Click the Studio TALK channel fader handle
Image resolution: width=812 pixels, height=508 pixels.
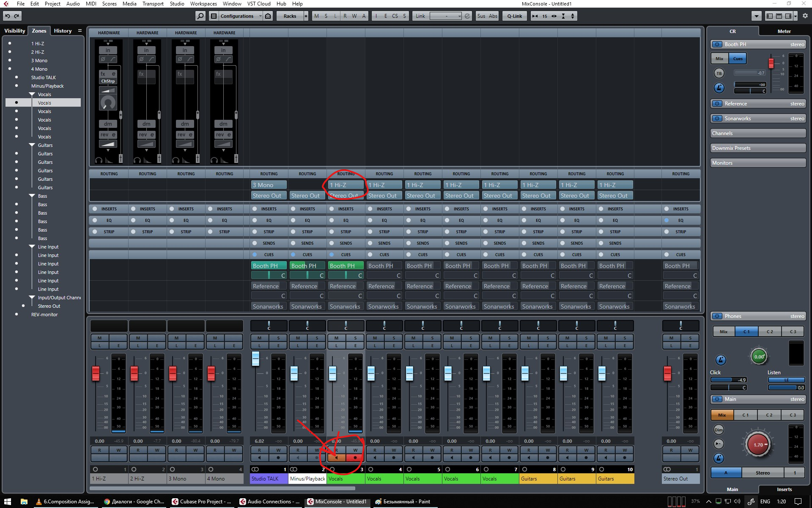coord(255,358)
